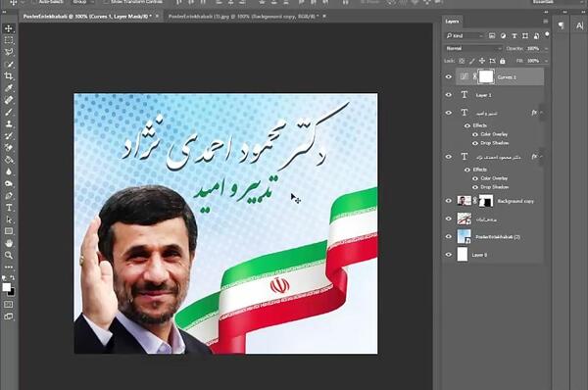Select the Hand tool

pyautogui.click(x=9, y=243)
